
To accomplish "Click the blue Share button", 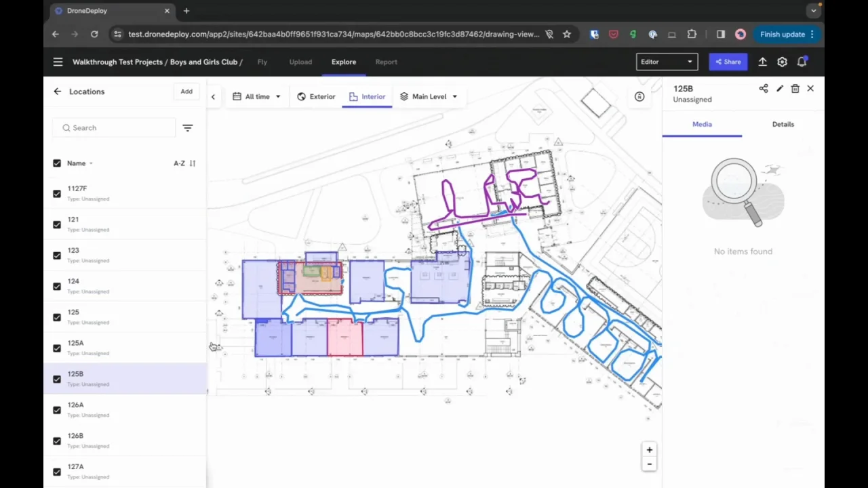I will 728,62.
